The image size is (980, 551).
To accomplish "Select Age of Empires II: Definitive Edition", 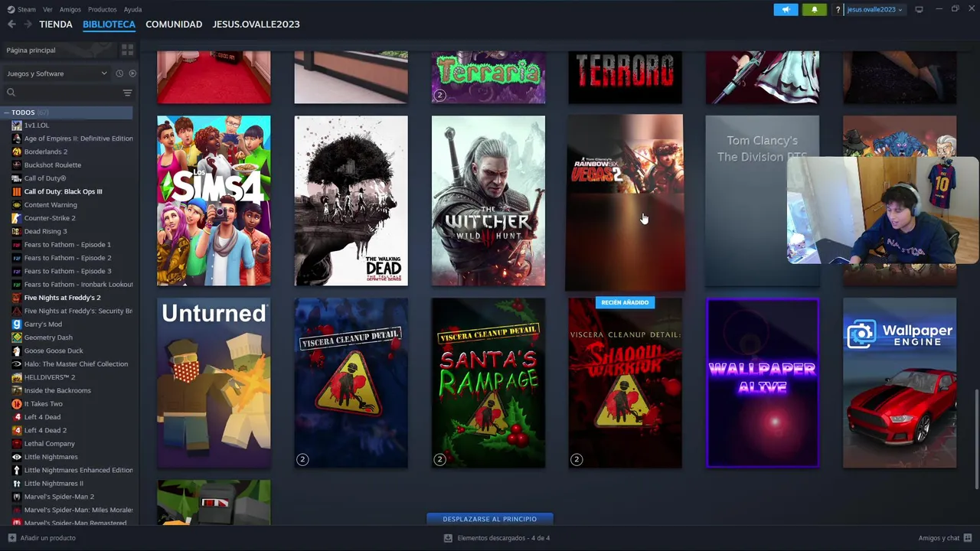I will pos(78,139).
